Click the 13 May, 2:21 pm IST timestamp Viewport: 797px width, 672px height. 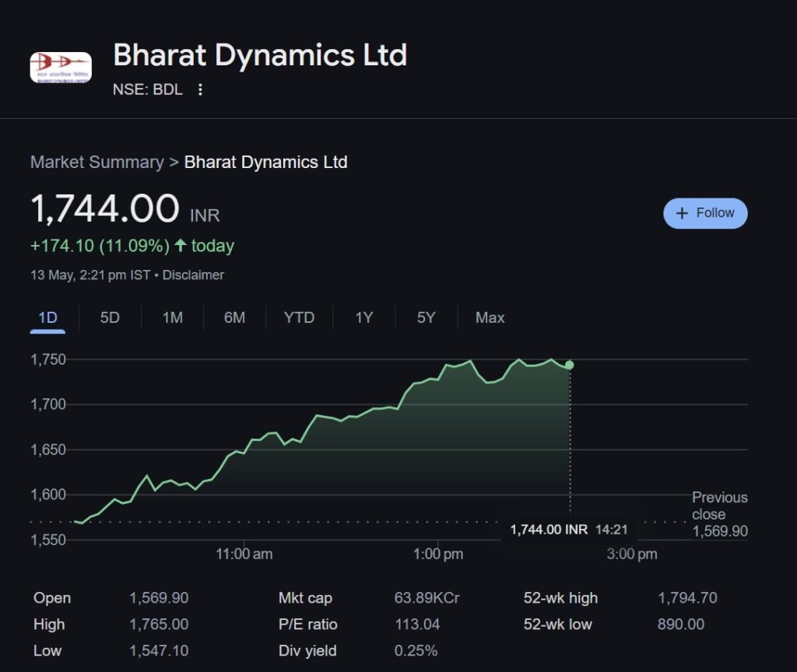(90, 275)
